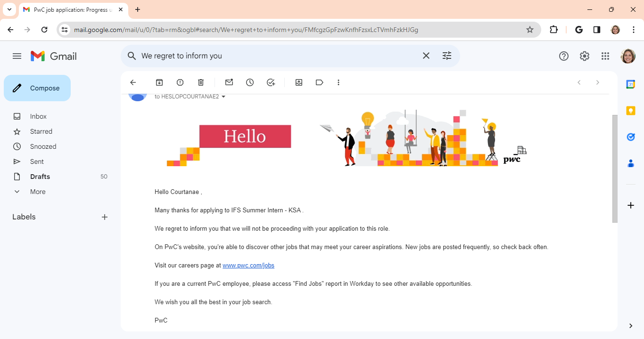This screenshot has width=644, height=339.
Task: Move email to Inbox icon
Action: coord(299,82)
